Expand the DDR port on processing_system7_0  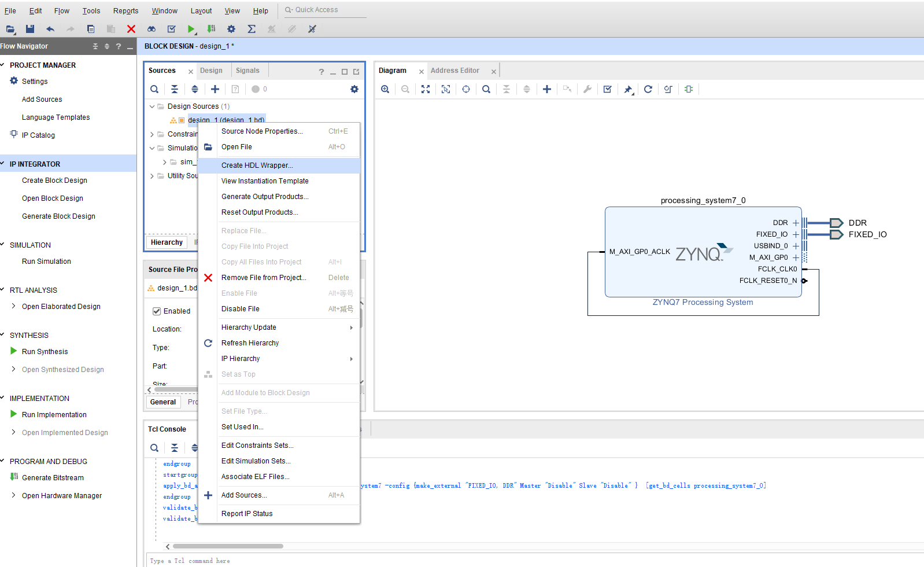pyautogui.click(x=796, y=223)
